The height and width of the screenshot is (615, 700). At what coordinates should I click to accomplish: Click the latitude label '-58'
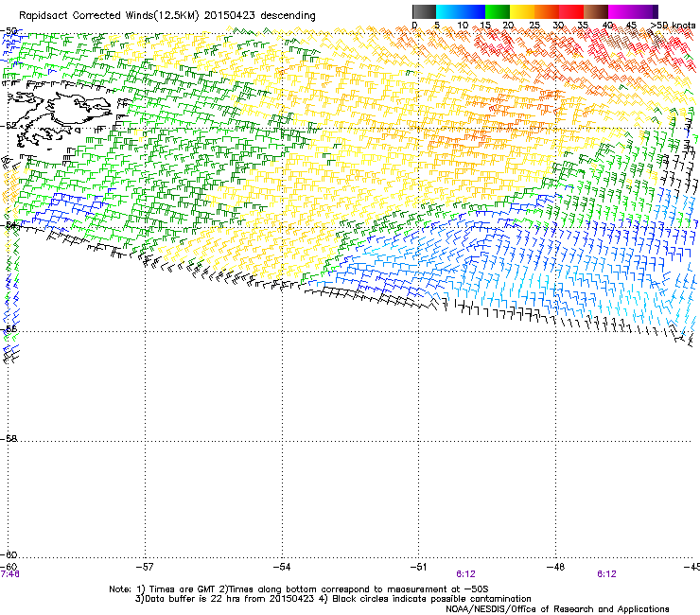[9, 439]
